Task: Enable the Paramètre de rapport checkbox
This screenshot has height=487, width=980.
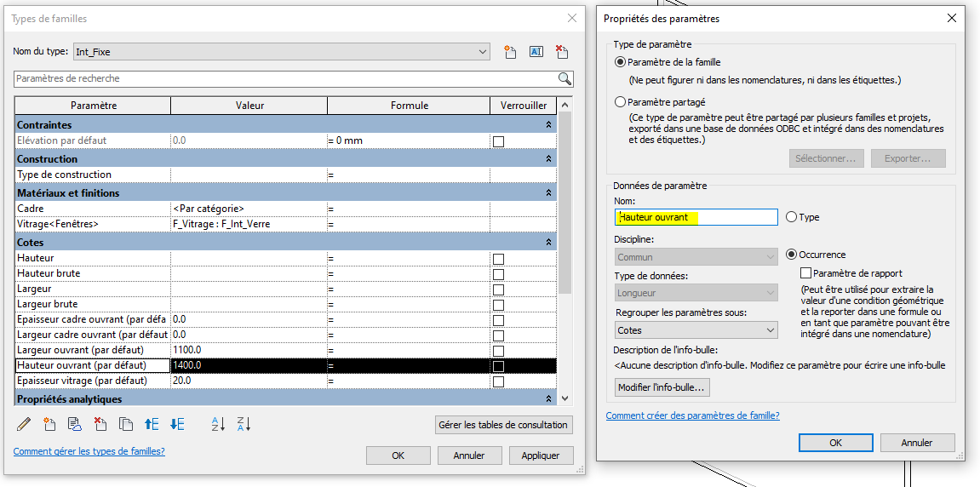Action: click(x=805, y=273)
